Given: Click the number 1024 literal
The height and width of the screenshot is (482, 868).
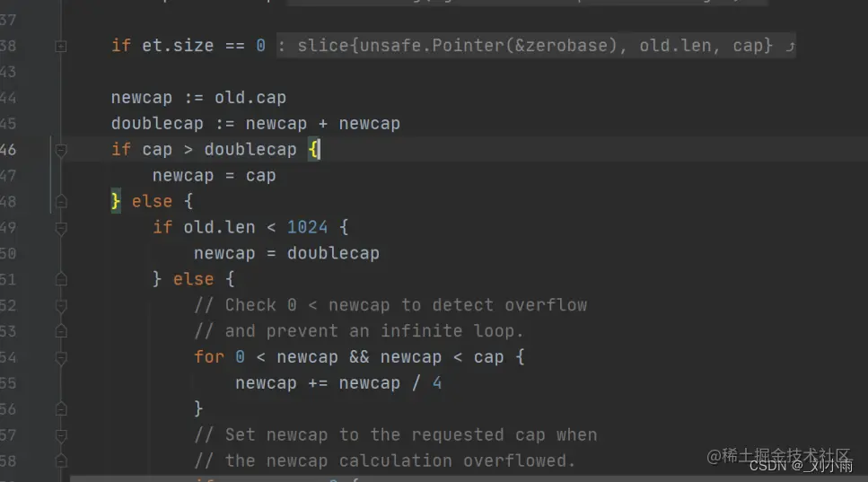Looking at the screenshot, I should point(307,227).
